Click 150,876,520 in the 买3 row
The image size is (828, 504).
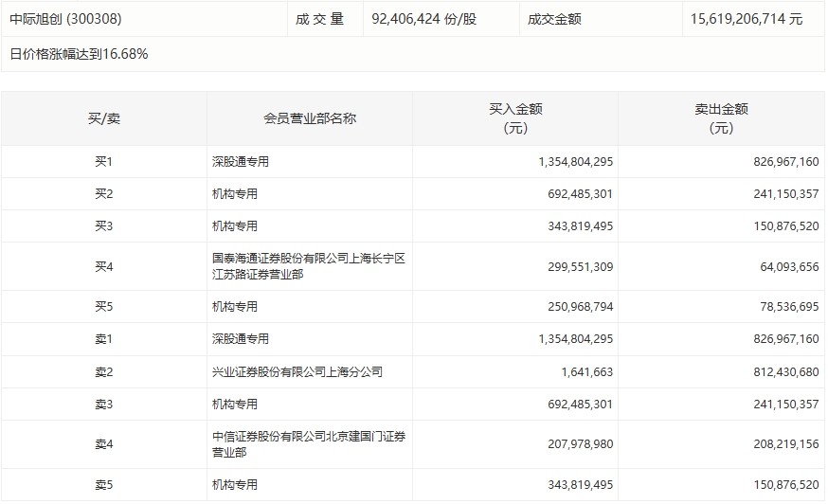786,226
